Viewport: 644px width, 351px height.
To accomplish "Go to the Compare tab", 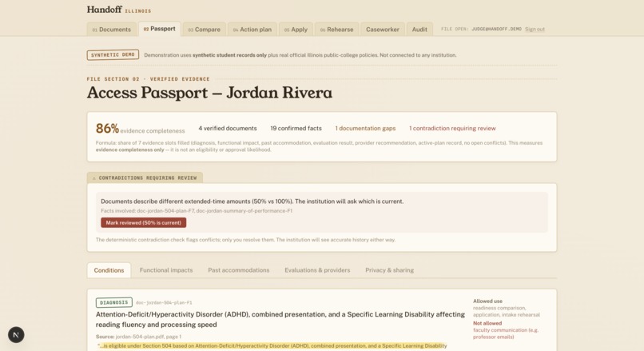I will click(204, 29).
